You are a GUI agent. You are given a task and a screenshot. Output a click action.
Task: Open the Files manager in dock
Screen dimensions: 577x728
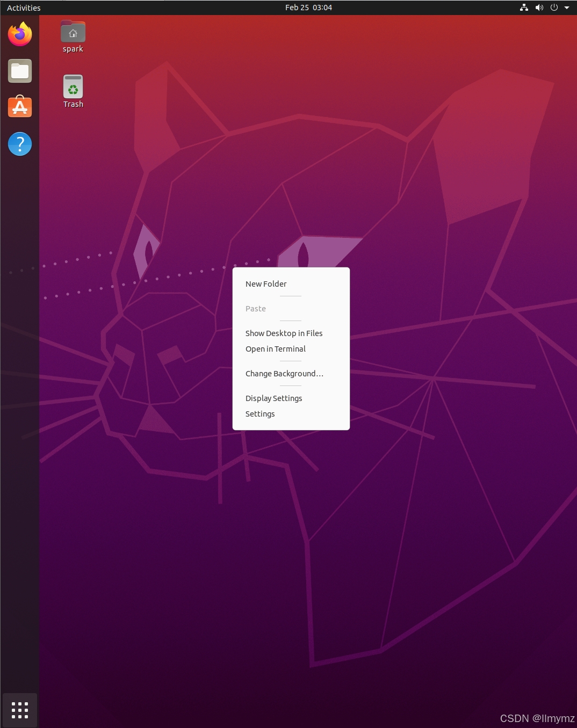pyautogui.click(x=20, y=71)
